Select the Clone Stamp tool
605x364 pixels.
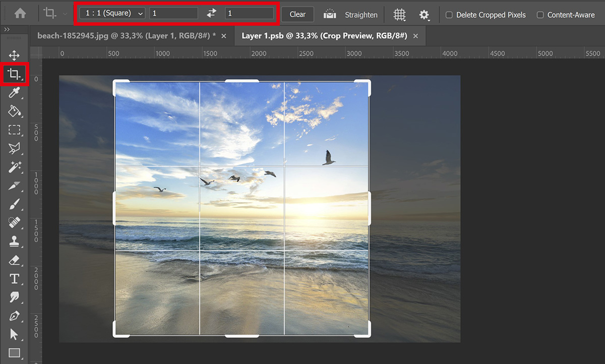[x=15, y=241]
